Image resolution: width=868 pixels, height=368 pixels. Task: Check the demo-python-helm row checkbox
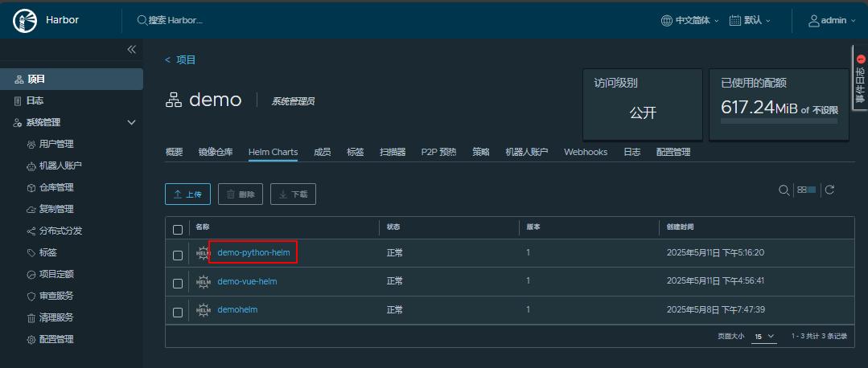point(178,256)
